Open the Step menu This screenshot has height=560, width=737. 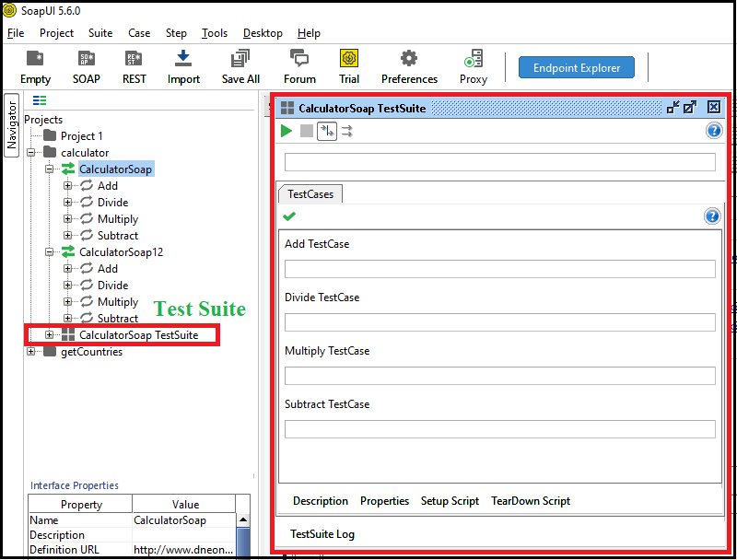[x=176, y=33]
